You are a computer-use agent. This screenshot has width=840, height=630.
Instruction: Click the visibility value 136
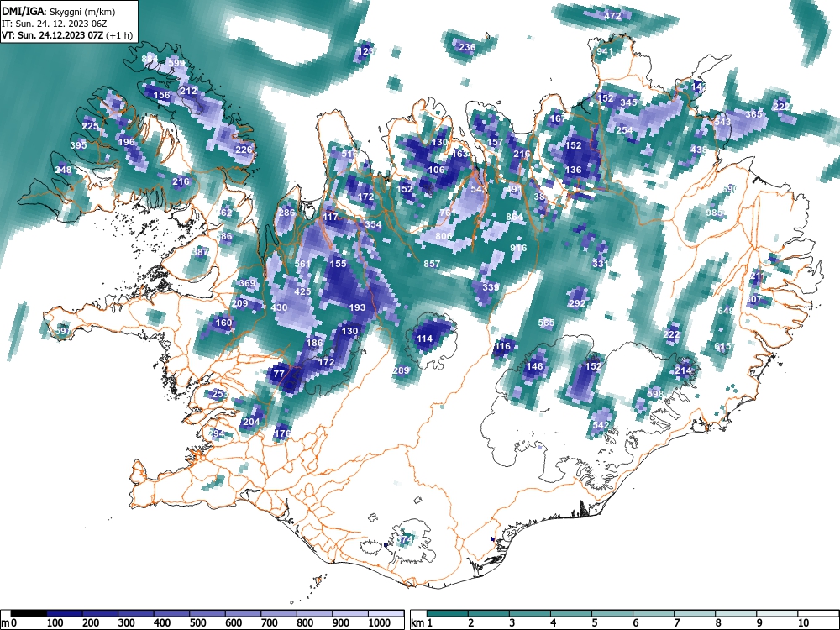click(x=573, y=170)
